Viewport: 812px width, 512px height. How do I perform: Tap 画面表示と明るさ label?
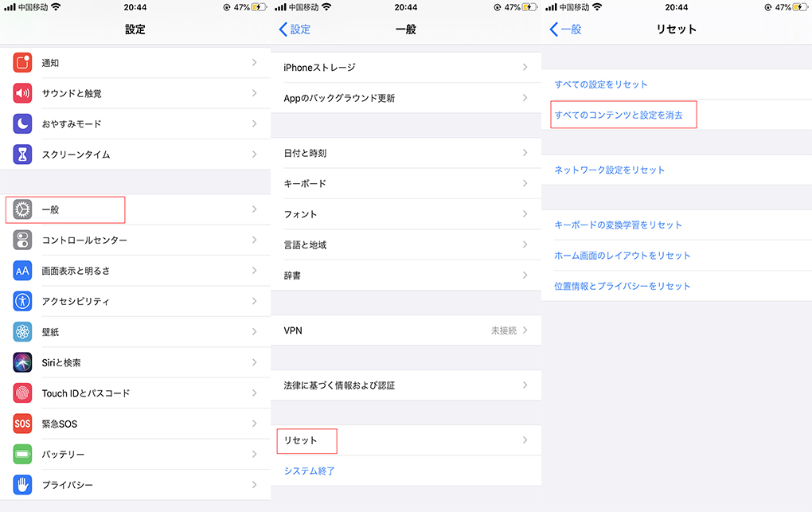76,271
